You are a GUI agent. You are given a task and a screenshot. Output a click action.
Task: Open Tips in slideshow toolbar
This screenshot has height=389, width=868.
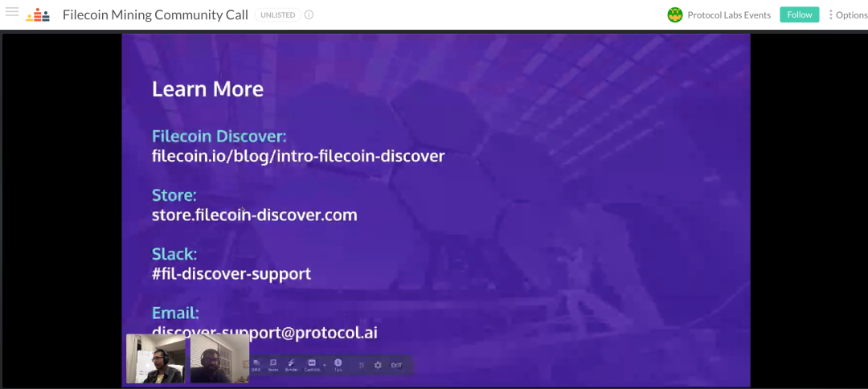(x=338, y=365)
